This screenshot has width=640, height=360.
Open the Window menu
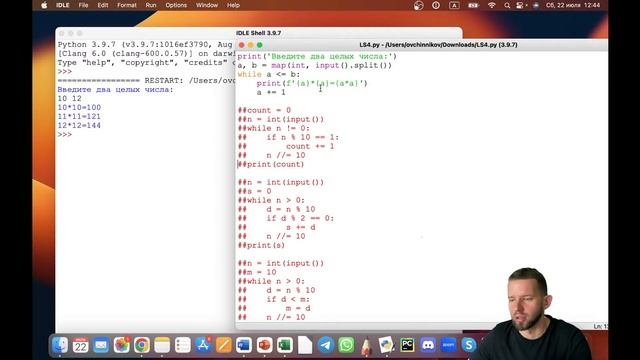[x=207, y=5]
